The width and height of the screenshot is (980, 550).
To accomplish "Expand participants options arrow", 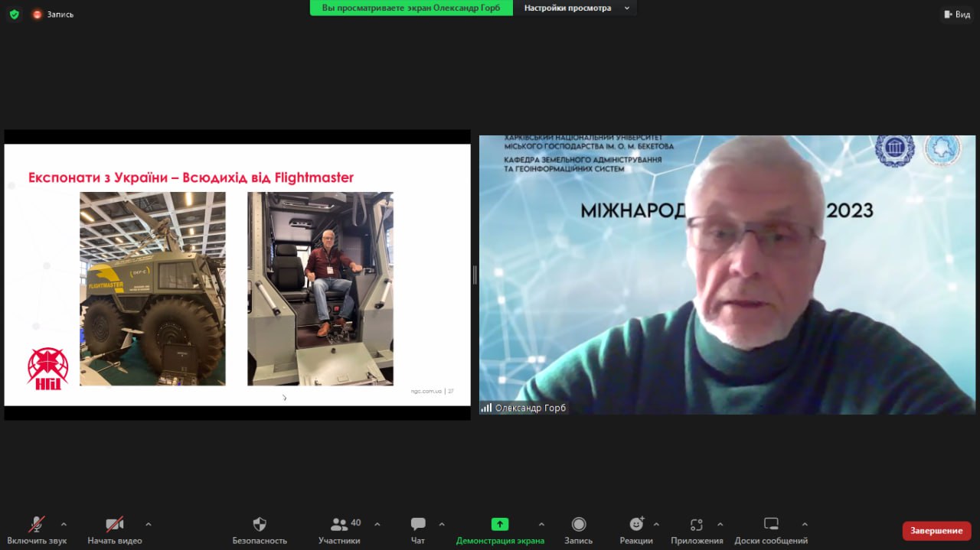I will point(377,524).
